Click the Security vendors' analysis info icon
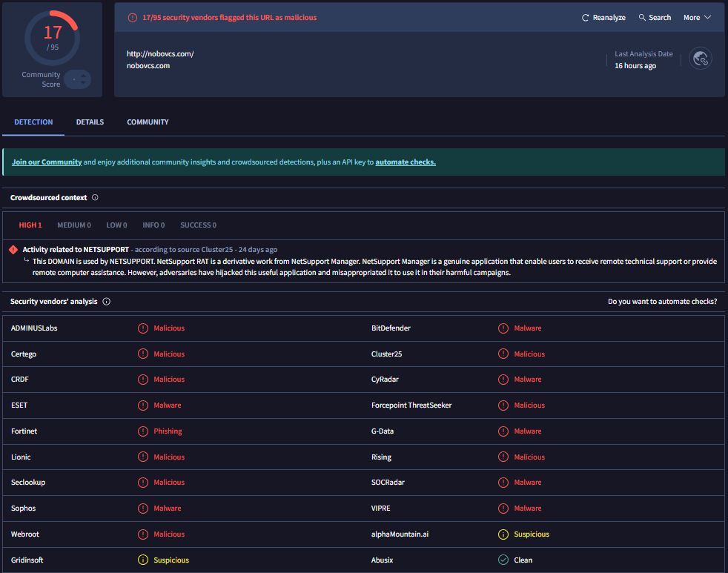 coord(106,302)
